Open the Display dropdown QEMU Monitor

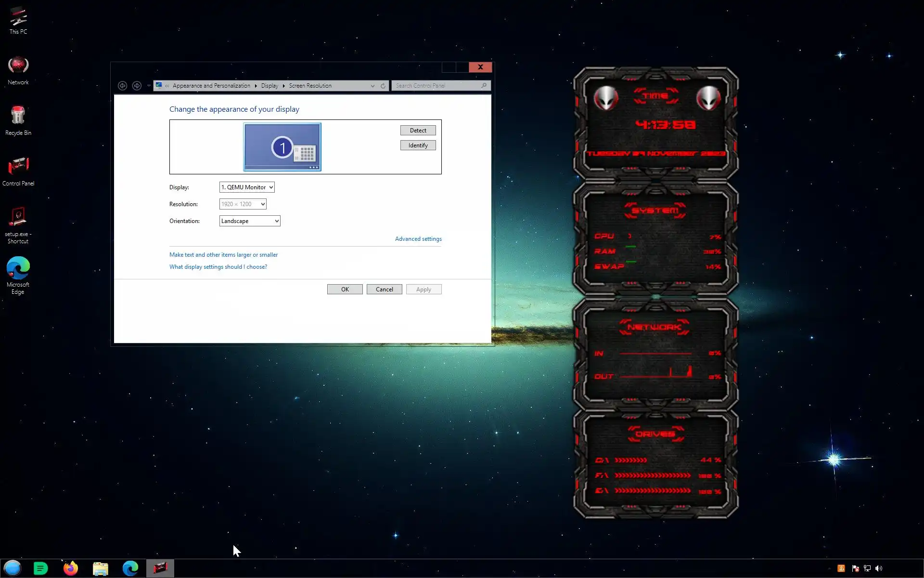click(x=247, y=187)
